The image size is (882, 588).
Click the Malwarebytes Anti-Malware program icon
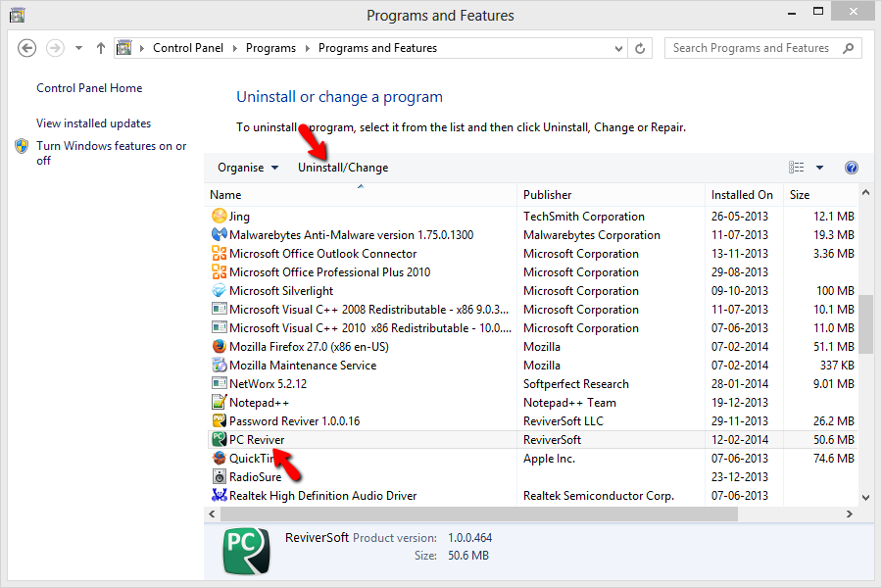pos(220,235)
